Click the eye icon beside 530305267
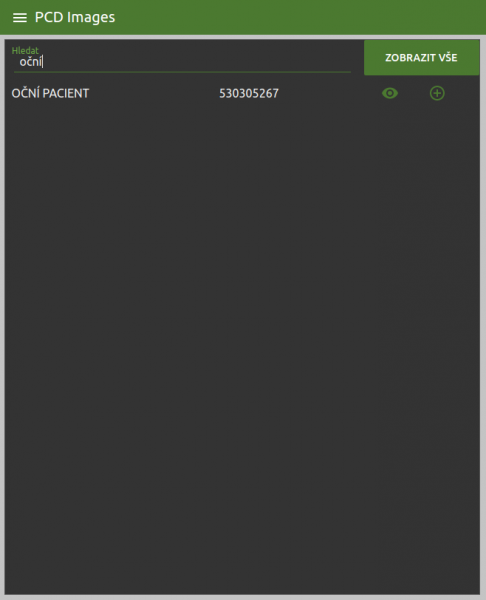The height and width of the screenshot is (600, 486). tap(390, 93)
